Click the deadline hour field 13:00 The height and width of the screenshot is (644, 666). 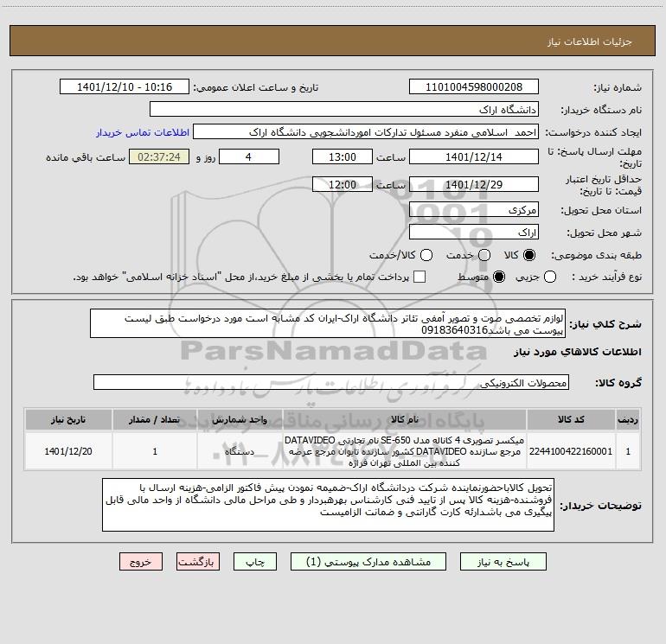click(343, 156)
